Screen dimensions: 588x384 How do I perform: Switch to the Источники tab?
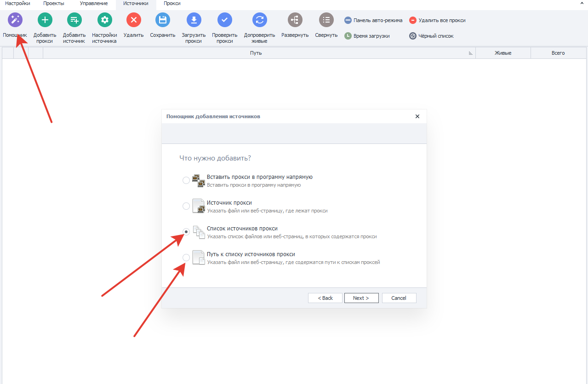tap(136, 4)
